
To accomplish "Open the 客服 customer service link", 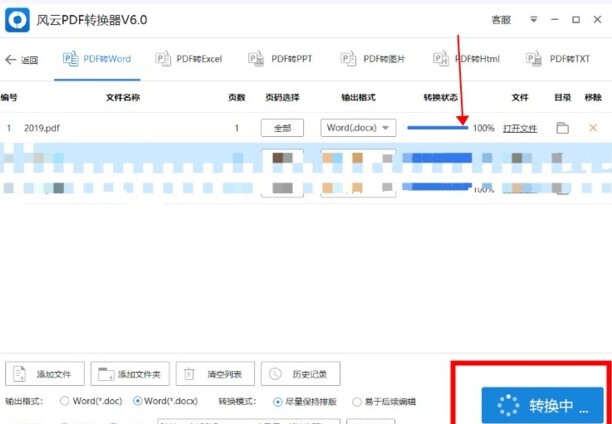I will [501, 20].
